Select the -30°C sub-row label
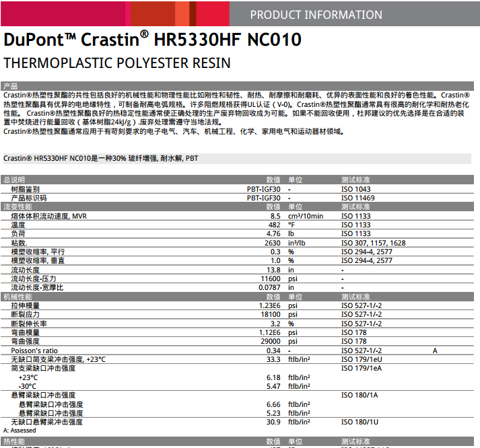Viewport: 480px width, 448px height. (x=27, y=386)
